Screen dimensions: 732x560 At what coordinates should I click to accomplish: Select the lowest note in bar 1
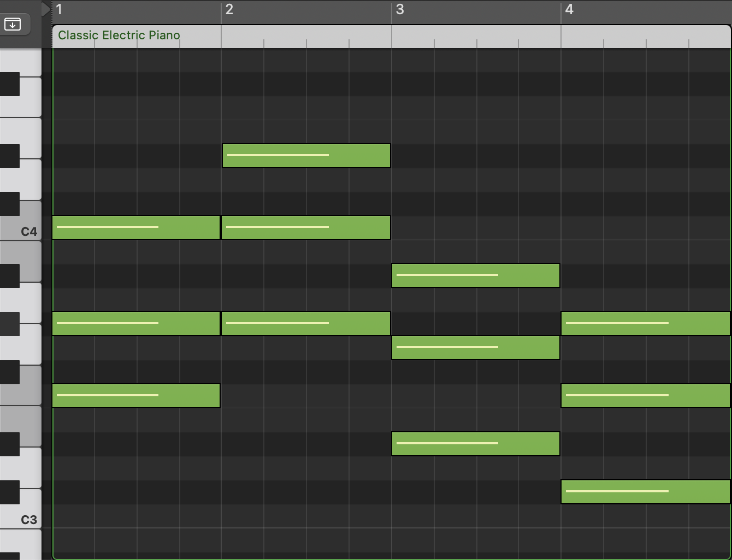point(136,396)
